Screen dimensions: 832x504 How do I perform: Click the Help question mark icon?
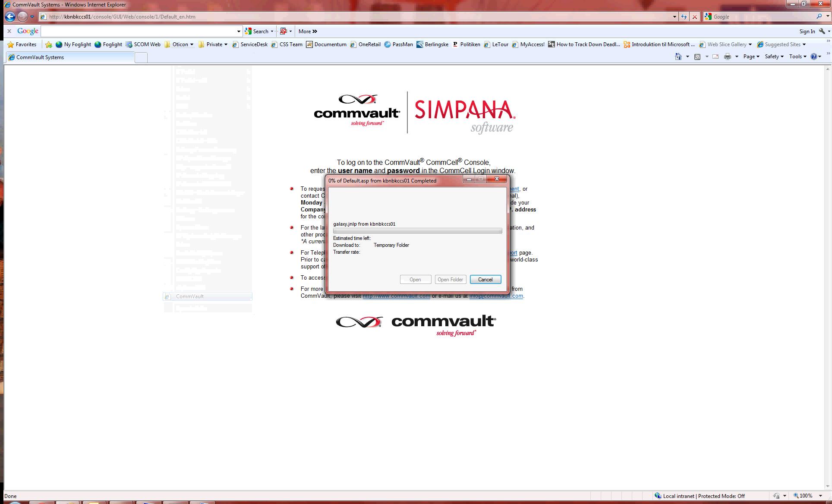(x=814, y=57)
